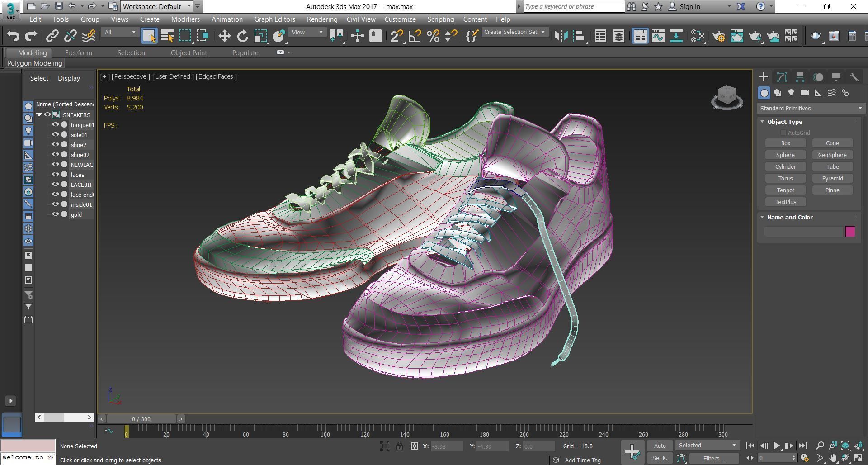Viewport: 868px width, 465px height.
Task: Switch to the Freeform ribbon tab
Action: click(78, 53)
